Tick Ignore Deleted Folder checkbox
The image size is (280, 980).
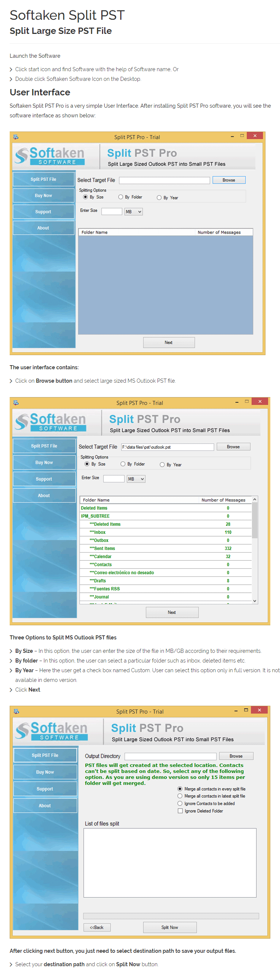tap(180, 811)
